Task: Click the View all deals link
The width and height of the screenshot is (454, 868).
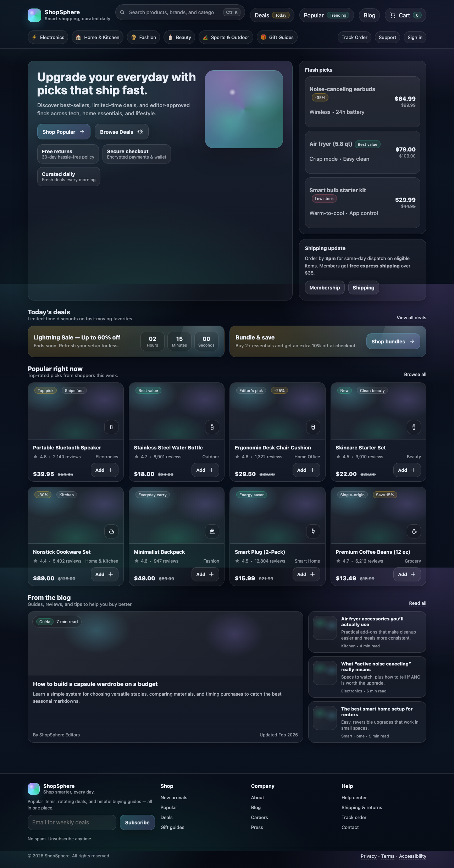Action: [x=411, y=318]
